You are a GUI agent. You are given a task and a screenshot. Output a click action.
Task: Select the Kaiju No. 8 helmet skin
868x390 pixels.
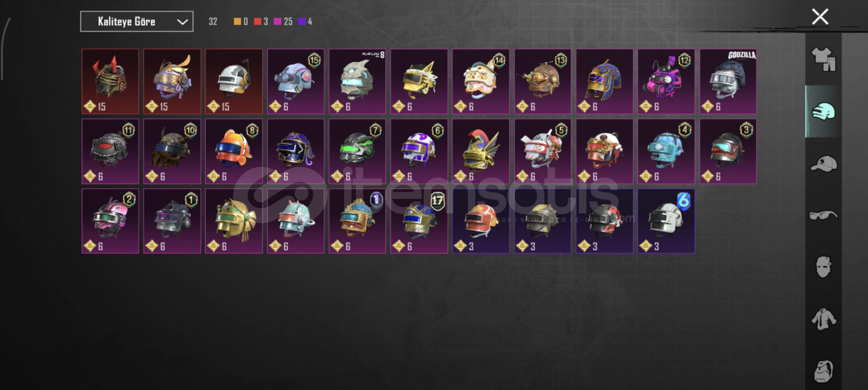tap(357, 82)
